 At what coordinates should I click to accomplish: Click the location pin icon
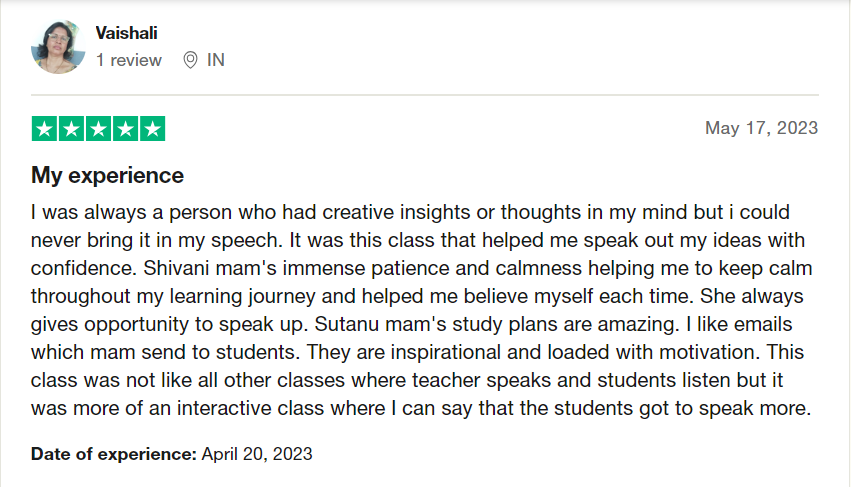[x=190, y=60]
